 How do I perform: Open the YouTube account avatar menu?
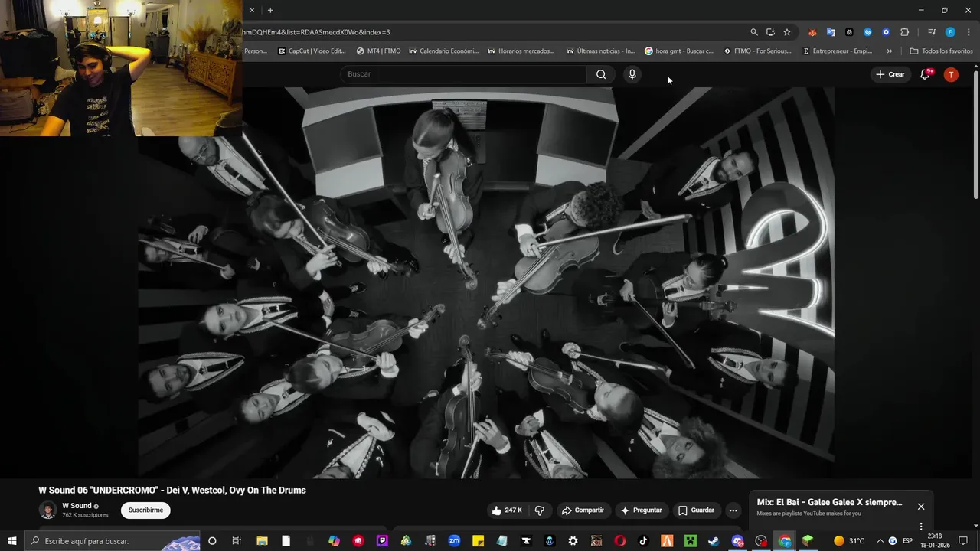951,74
